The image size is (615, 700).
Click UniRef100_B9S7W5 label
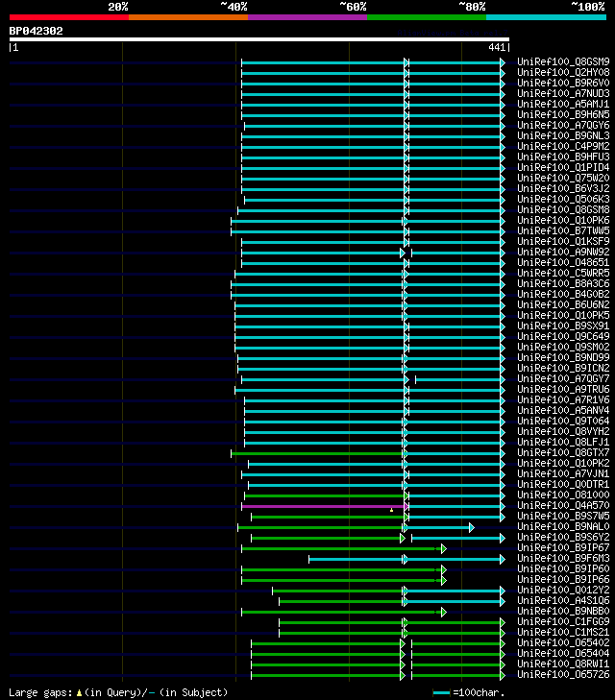[563, 516]
